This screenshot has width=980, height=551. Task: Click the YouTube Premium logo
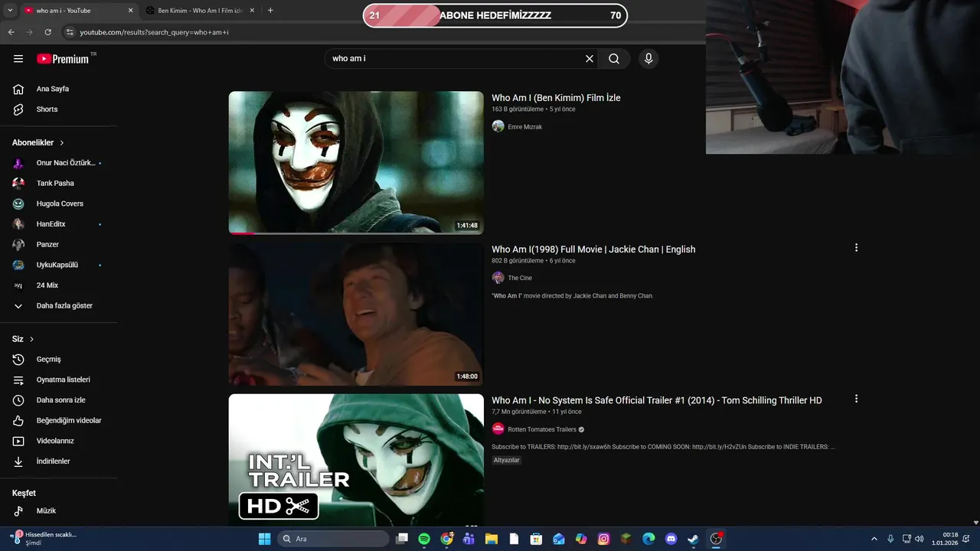[x=63, y=59]
